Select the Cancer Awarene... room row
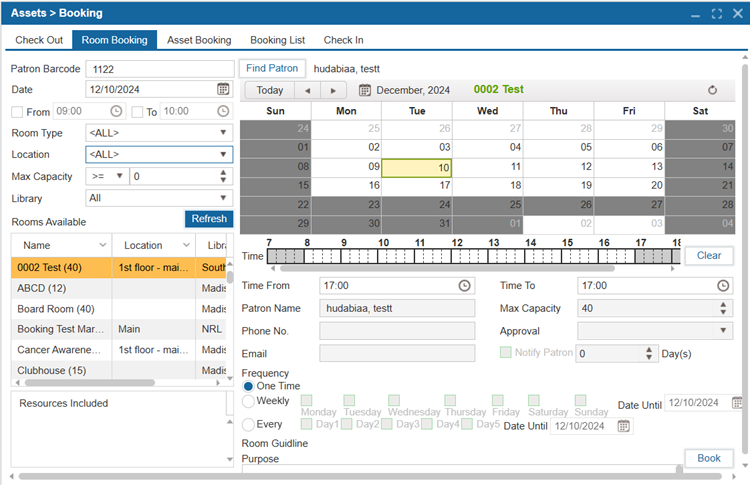Viewport: 750px width, 485px height. [119, 350]
